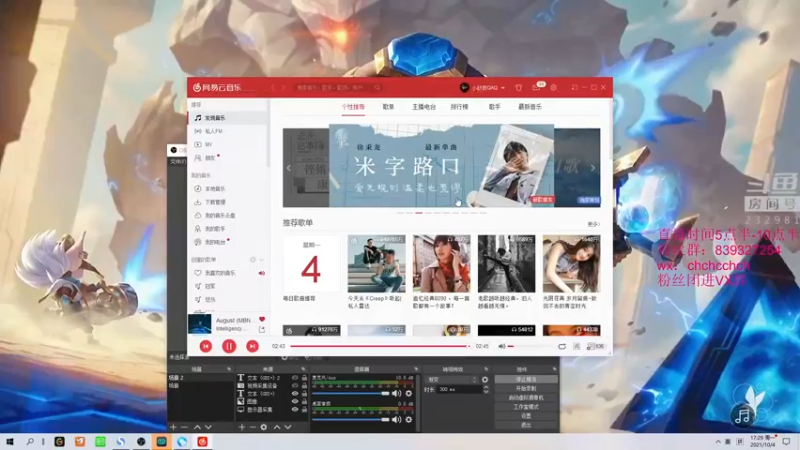Open 私人FM in the sidebar
The height and width of the screenshot is (450, 800).
click(228, 131)
